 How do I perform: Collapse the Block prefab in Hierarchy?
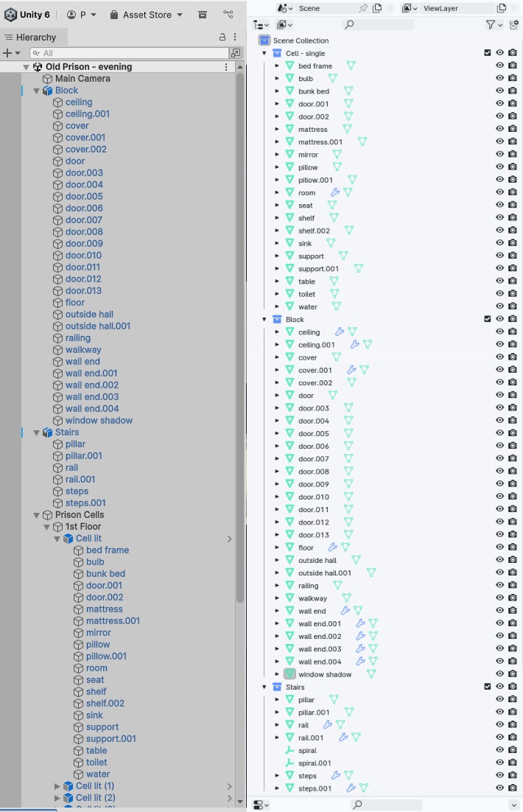[x=36, y=91]
